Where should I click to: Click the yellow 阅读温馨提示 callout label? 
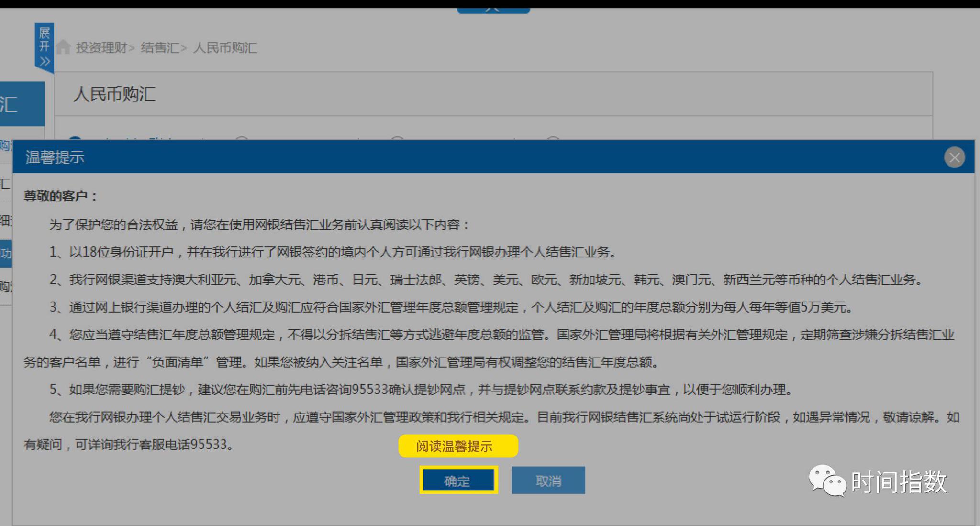[x=457, y=446]
